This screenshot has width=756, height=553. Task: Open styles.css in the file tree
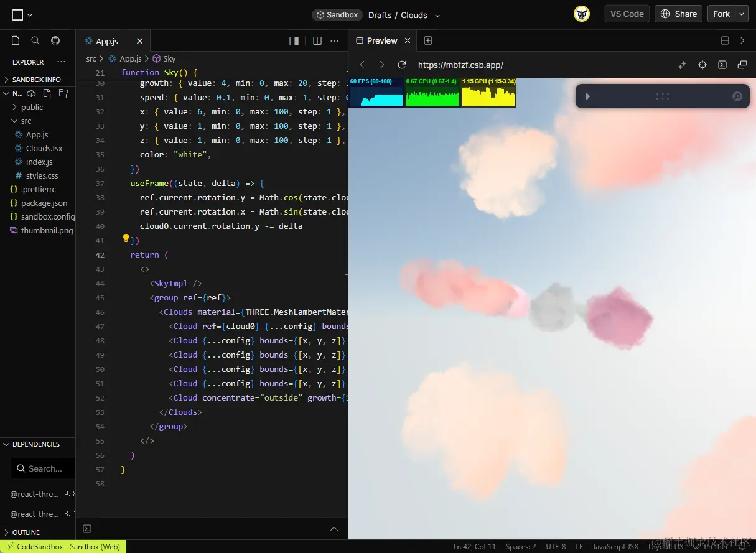(x=42, y=175)
